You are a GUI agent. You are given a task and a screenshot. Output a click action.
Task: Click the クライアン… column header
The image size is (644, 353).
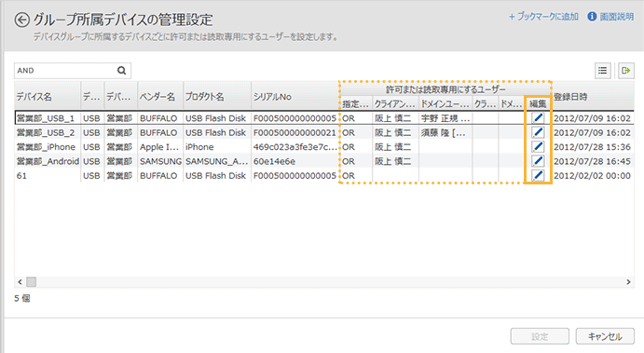pos(395,103)
